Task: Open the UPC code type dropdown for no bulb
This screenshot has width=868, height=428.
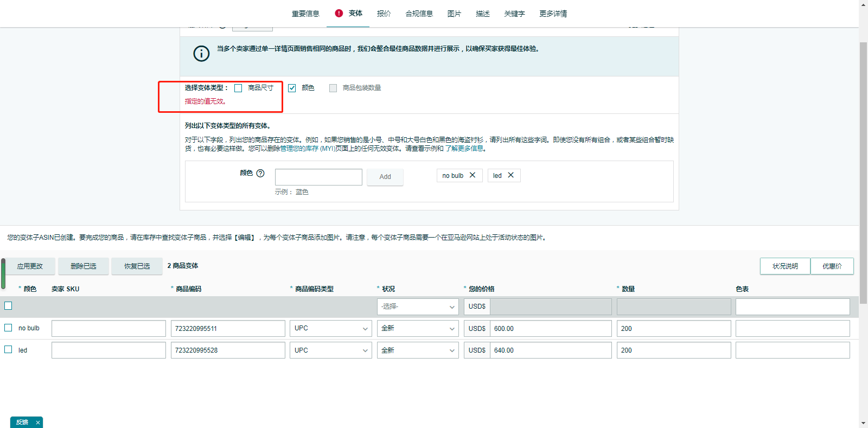Action: [x=330, y=328]
